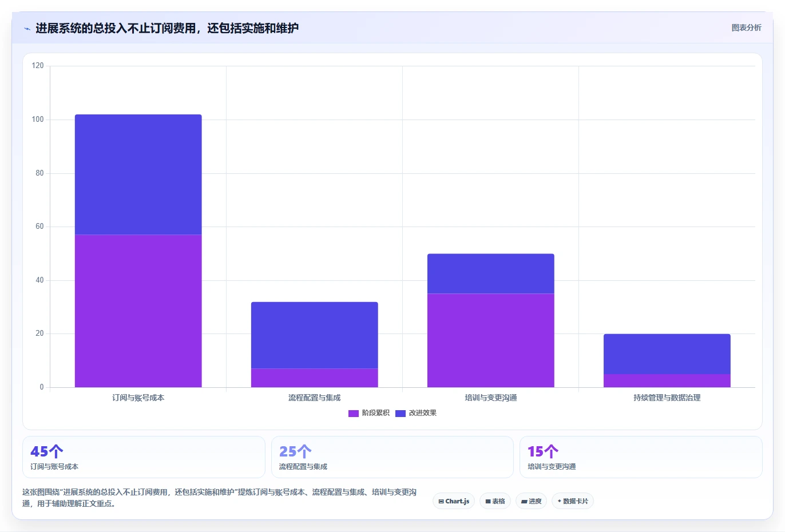
Task: Select the 数据卡片 tag
Action: (x=572, y=501)
